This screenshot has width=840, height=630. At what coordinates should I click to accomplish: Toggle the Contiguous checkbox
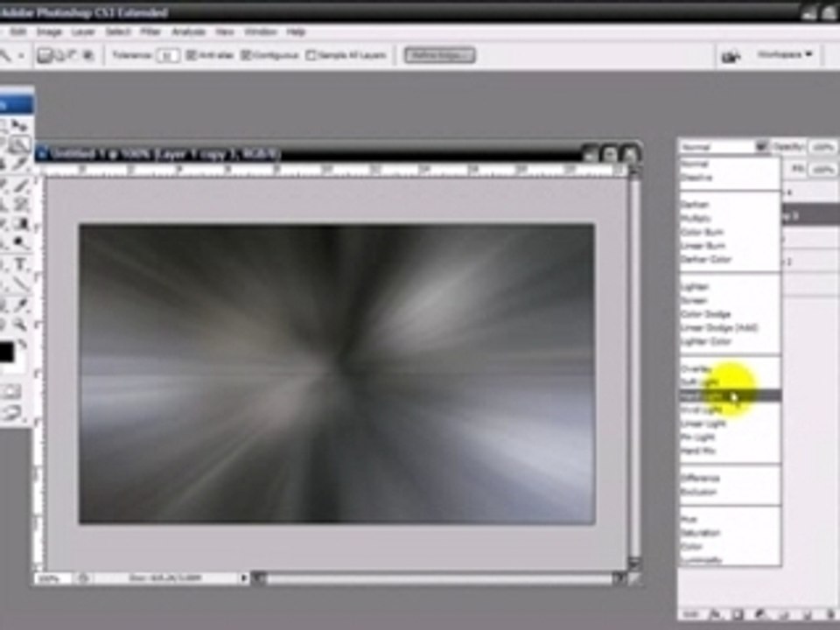point(246,55)
